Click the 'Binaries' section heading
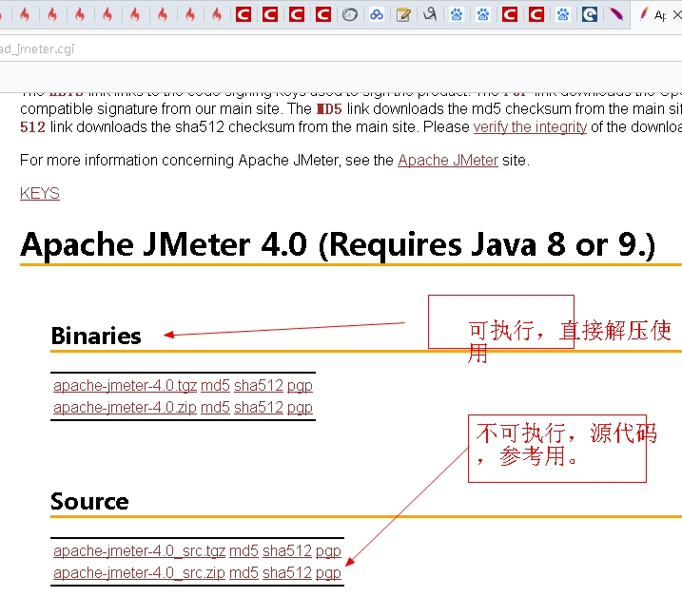 96,336
